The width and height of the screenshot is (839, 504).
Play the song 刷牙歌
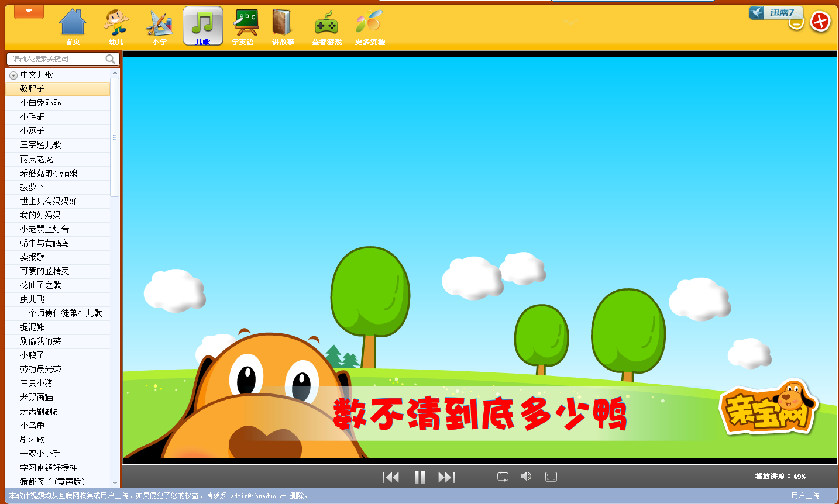(x=57, y=440)
